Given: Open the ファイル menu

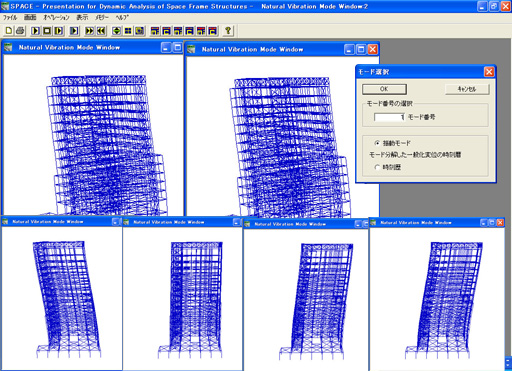Looking at the screenshot, I should coord(10,17).
